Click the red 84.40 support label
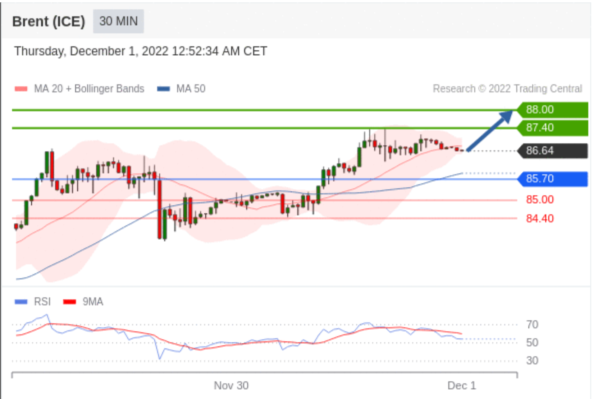 point(540,219)
